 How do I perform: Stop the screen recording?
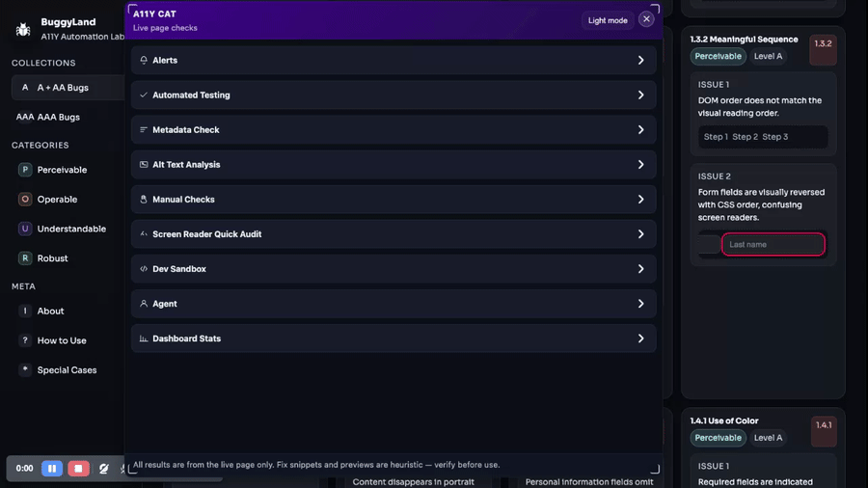(79, 468)
